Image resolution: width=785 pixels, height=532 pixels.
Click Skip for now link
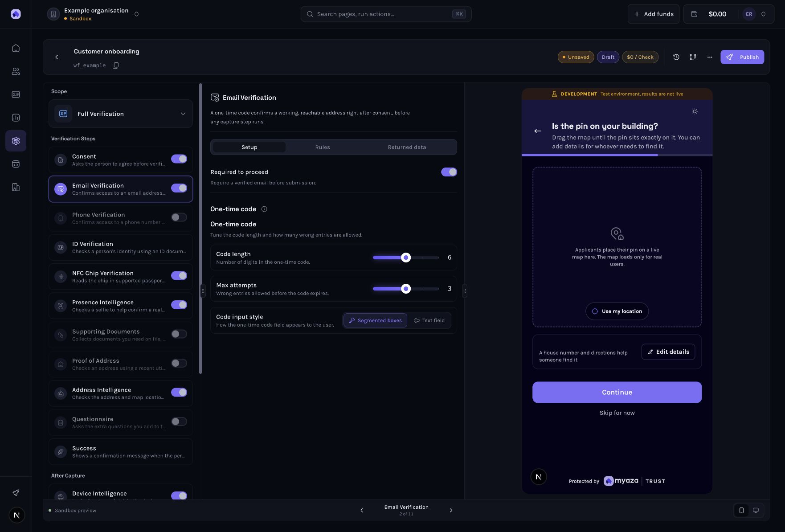tap(617, 413)
